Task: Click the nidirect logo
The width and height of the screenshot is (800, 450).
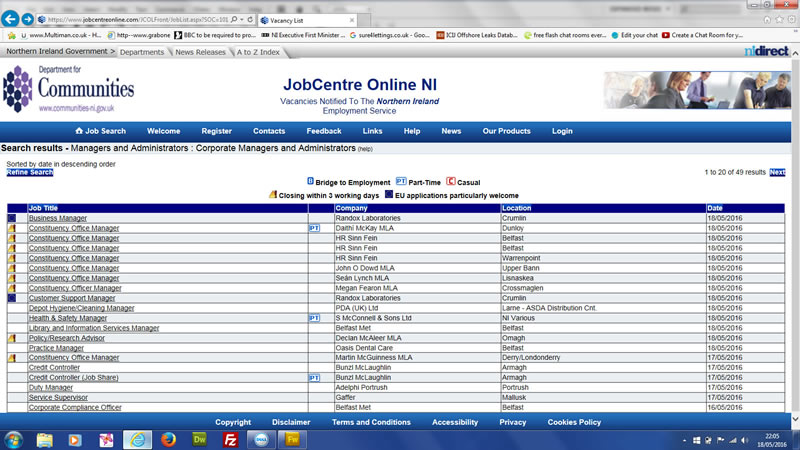Action: 766,51
